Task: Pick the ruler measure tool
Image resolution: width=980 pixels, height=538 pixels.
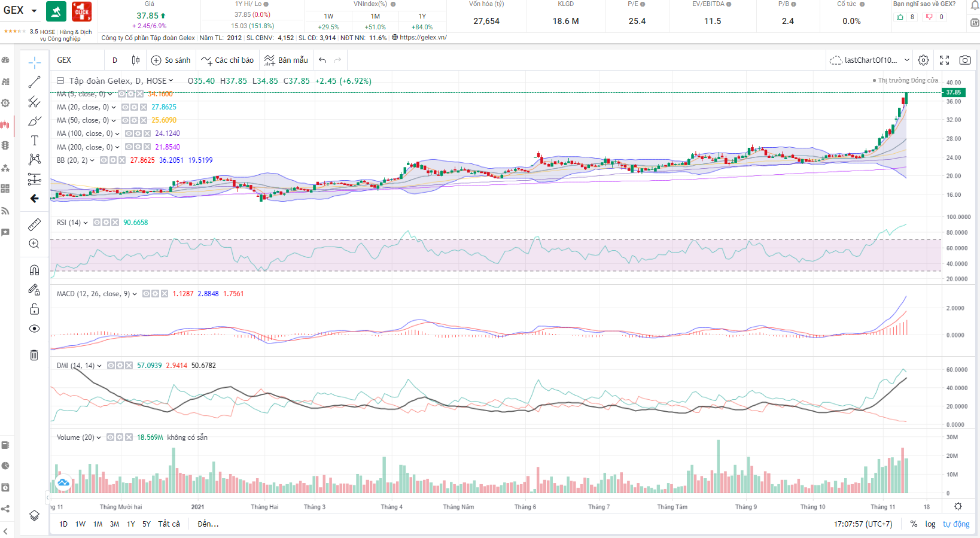Action: pos(35,224)
